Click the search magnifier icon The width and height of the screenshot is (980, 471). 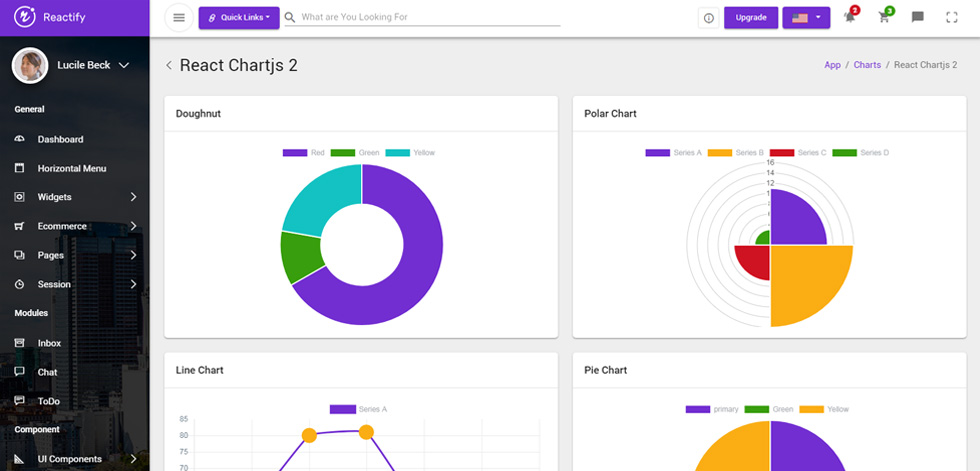point(290,17)
